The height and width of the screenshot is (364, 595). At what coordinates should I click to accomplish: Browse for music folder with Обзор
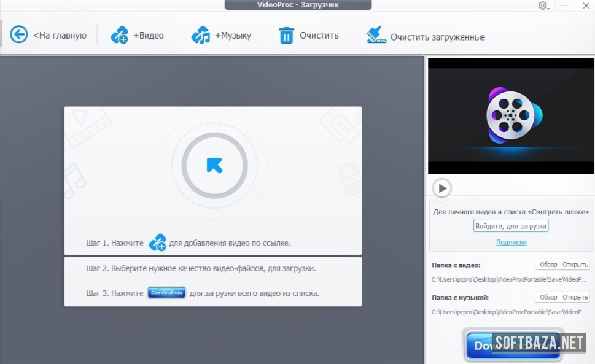tap(548, 297)
